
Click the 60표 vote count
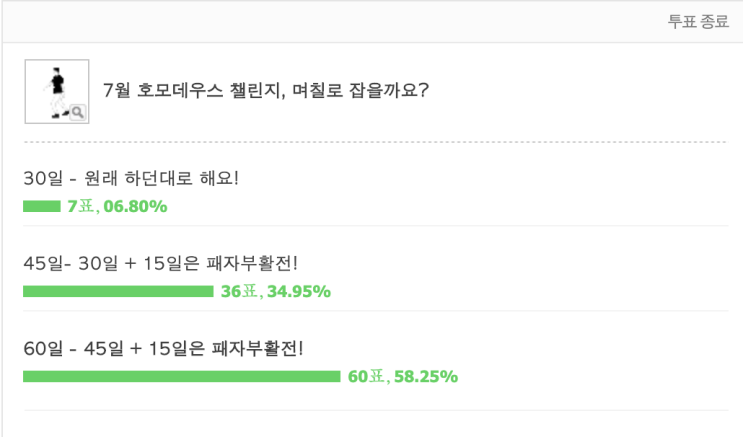[367, 377]
